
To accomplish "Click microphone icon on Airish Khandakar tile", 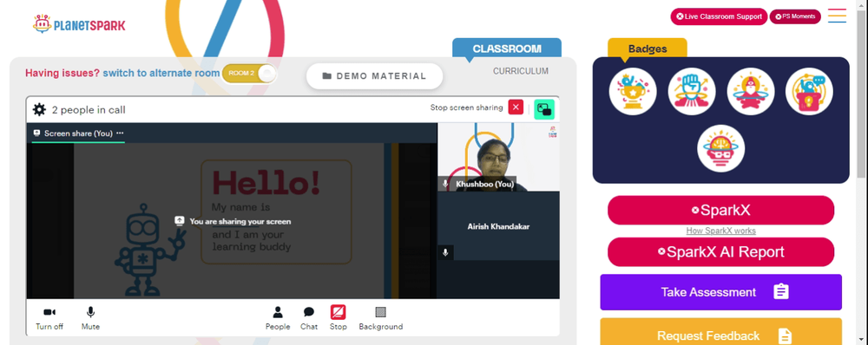I will (x=445, y=252).
